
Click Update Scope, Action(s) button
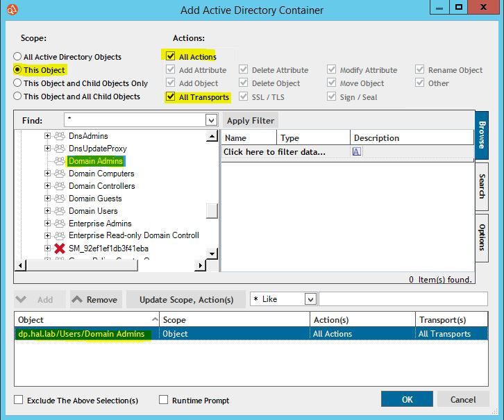(x=186, y=299)
